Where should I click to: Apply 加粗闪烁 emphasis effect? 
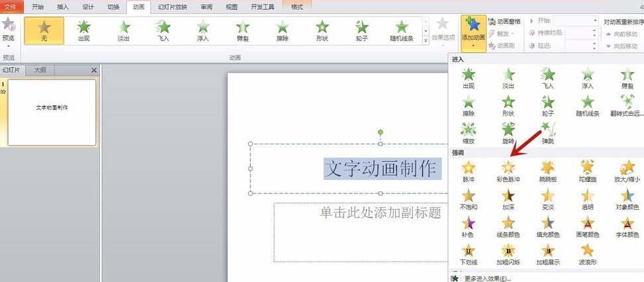pos(508,254)
